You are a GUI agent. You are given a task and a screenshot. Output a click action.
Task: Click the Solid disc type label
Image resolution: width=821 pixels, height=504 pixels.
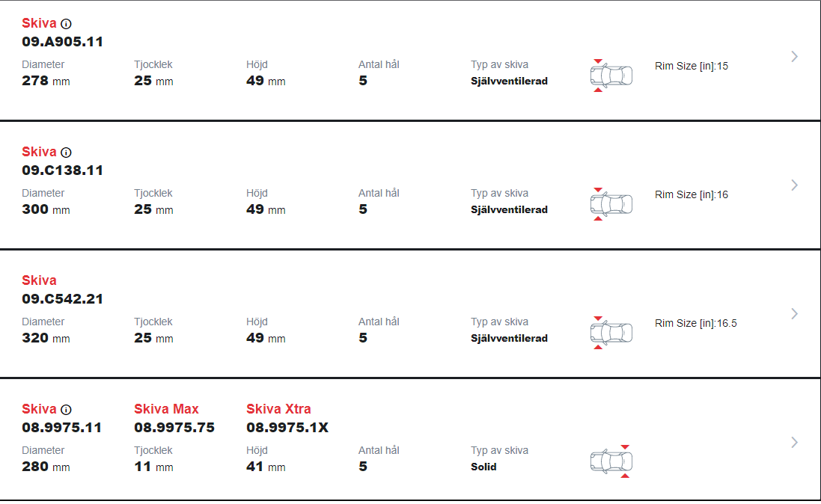click(x=483, y=467)
